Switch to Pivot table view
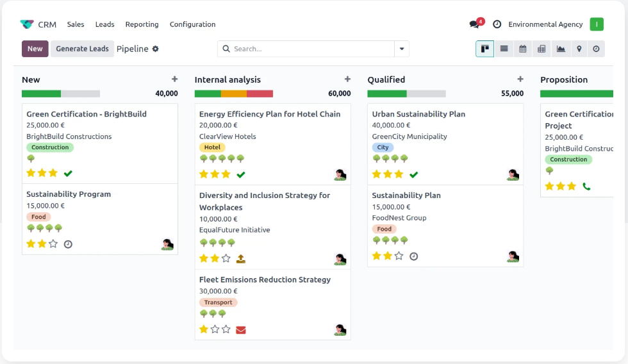 (x=541, y=49)
